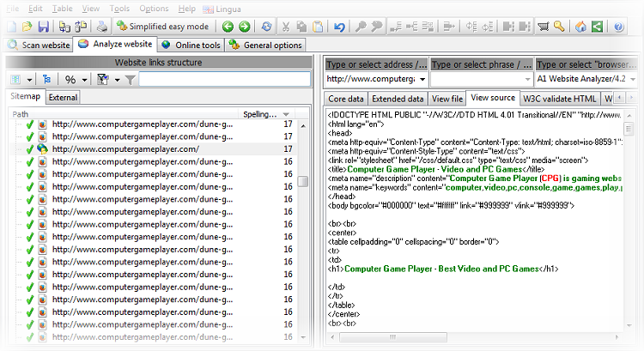Expand the percent (%) dropdown arrow
The image size is (644, 351).
pyautogui.click(x=84, y=80)
